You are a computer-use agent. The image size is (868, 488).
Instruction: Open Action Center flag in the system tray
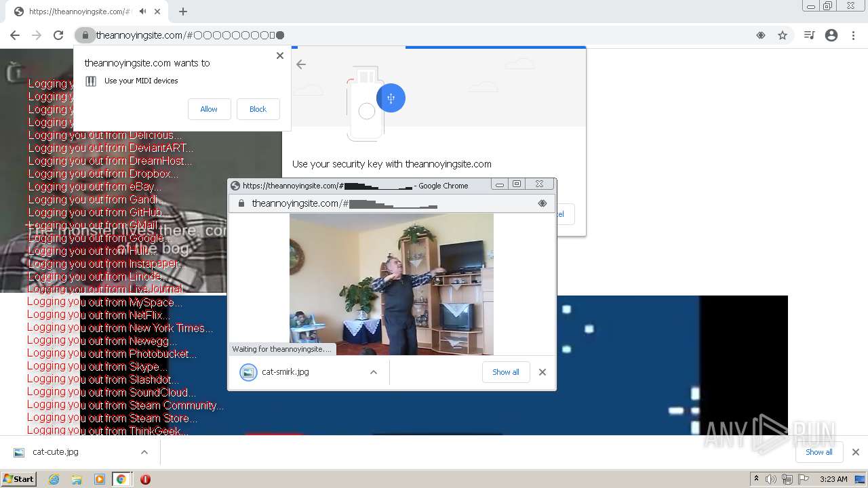pos(804,479)
